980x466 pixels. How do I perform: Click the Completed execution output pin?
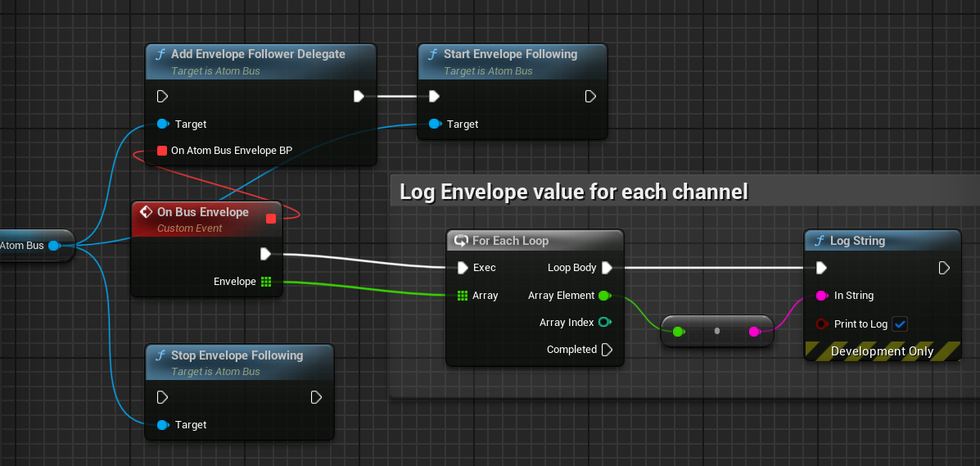(607, 350)
